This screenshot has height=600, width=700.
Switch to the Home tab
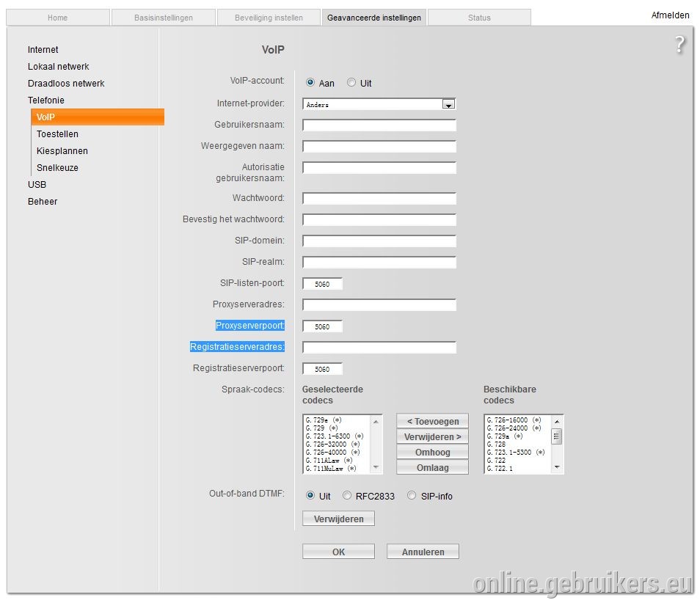(x=57, y=18)
